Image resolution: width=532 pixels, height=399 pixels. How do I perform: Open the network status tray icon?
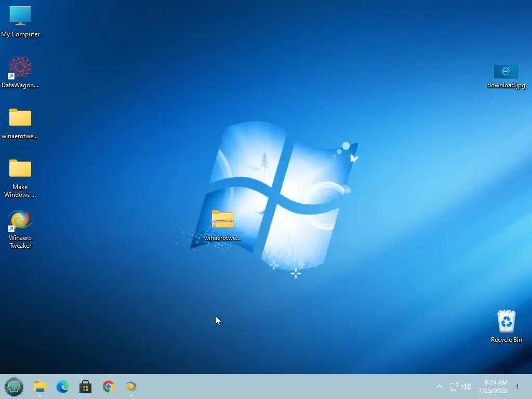pyautogui.click(x=454, y=387)
